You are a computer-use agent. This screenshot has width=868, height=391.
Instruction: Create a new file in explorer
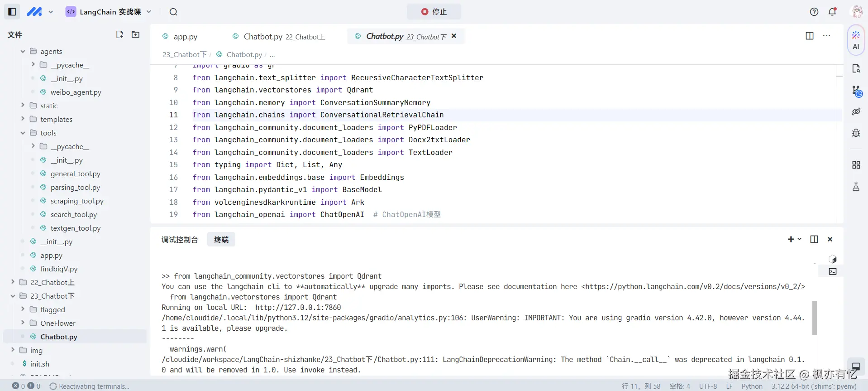tap(119, 34)
